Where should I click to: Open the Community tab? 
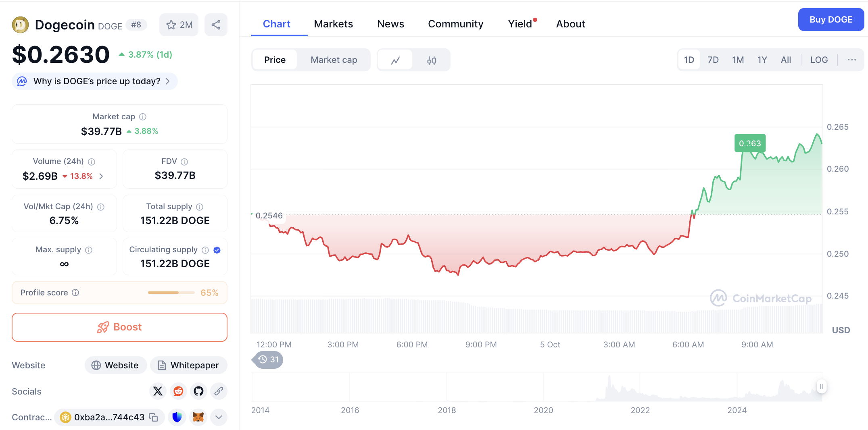(455, 24)
